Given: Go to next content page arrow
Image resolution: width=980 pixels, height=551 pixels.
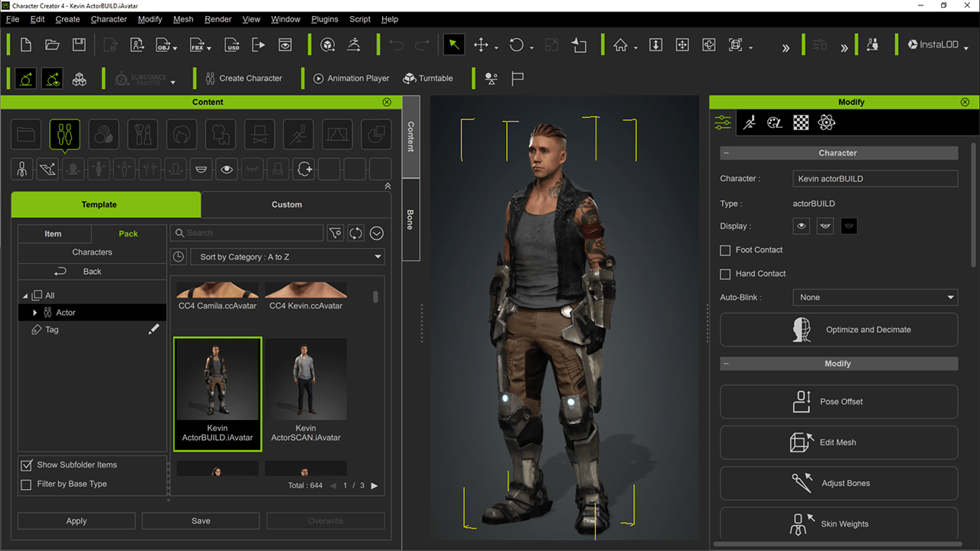Looking at the screenshot, I should click(374, 486).
